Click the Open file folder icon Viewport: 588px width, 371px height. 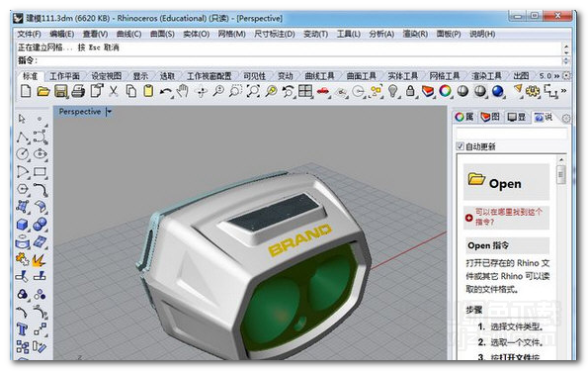click(43, 91)
